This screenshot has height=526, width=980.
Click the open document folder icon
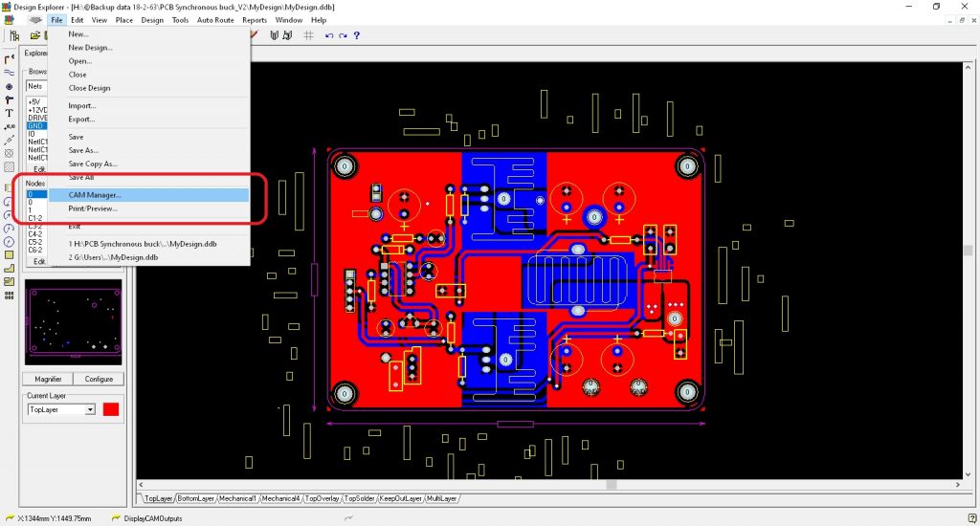[x=35, y=35]
